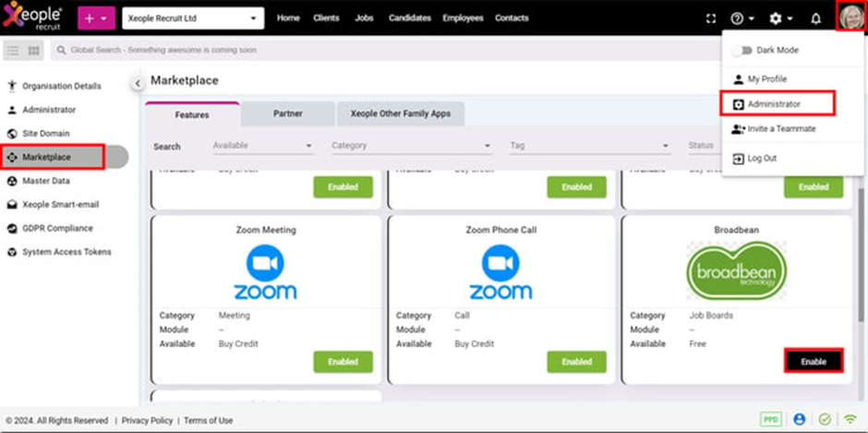Open the Xeople Recruit Ltd organisation dropdown
Viewport: 868px width, 433px height.
click(x=193, y=18)
